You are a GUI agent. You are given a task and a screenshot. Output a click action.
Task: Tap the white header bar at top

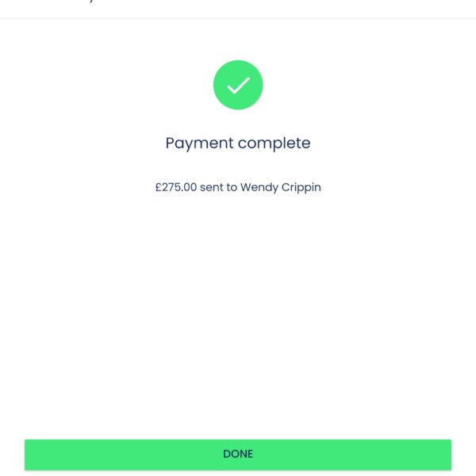pos(317,8)
